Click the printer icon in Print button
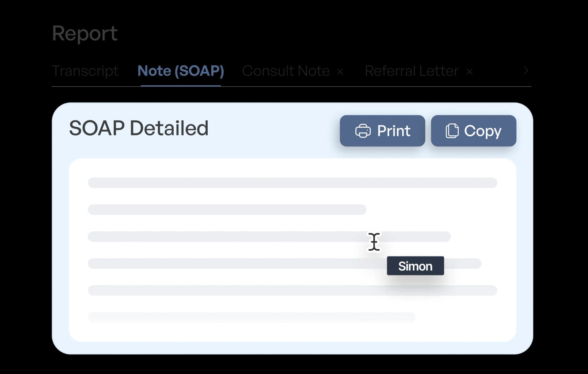This screenshot has height=374, width=588. pos(363,131)
